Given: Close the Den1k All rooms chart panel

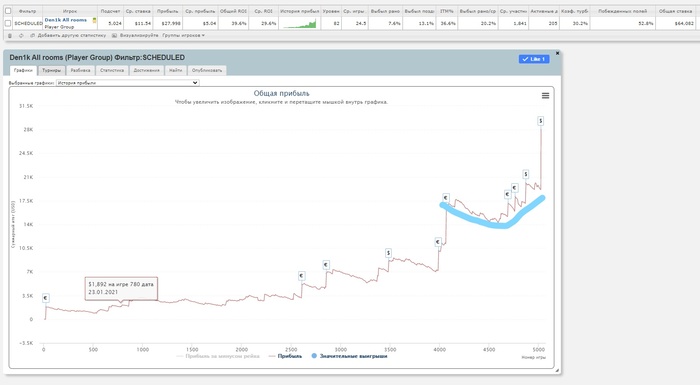Looking at the screenshot, I should (557, 53).
